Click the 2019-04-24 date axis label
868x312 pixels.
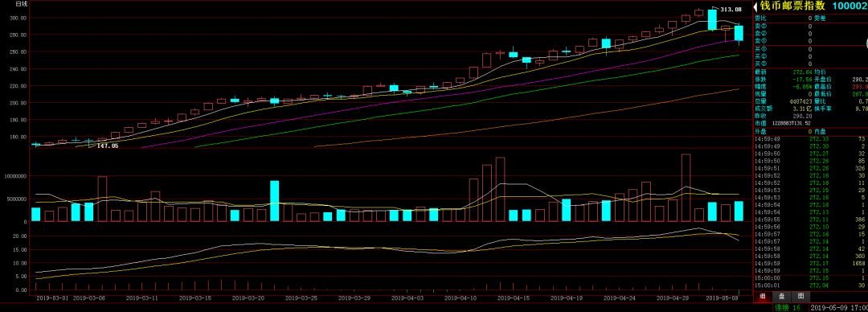click(x=620, y=298)
